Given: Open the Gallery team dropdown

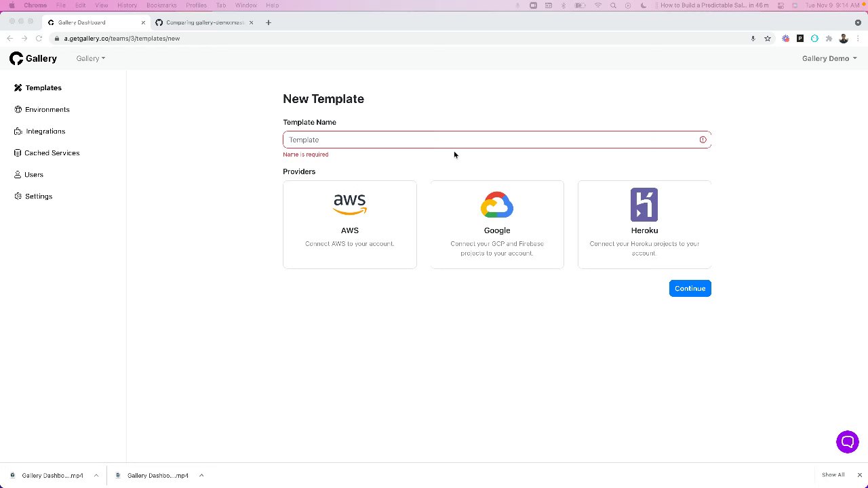Looking at the screenshot, I should (90, 58).
